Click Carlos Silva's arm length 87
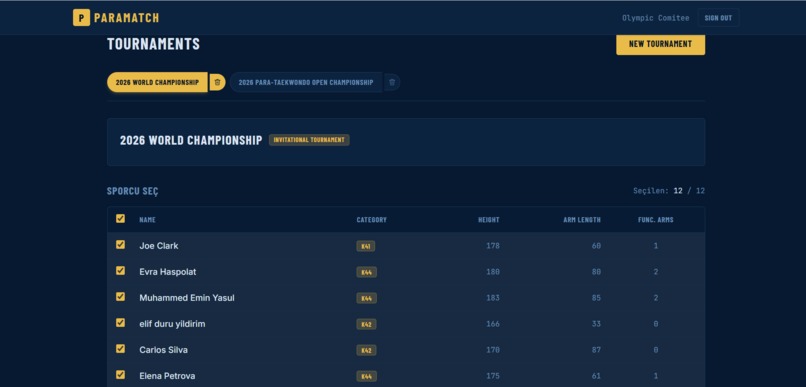Image resolution: width=806 pixels, height=387 pixels. 596,349
